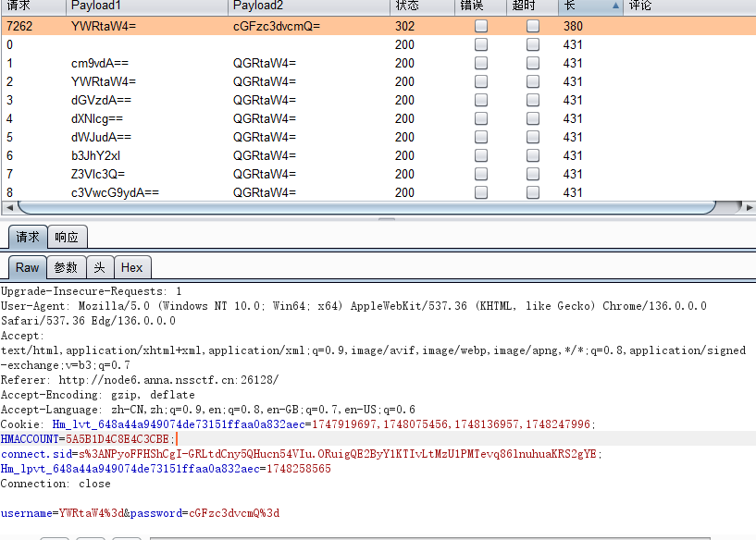Click Payload2 QGRtaW4= in request 8
The image size is (756, 540).
click(x=265, y=192)
